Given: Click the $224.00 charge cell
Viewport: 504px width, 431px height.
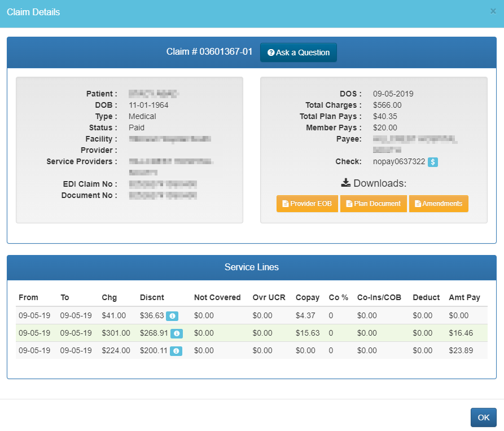Looking at the screenshot, I should click(x=116, y=350).
